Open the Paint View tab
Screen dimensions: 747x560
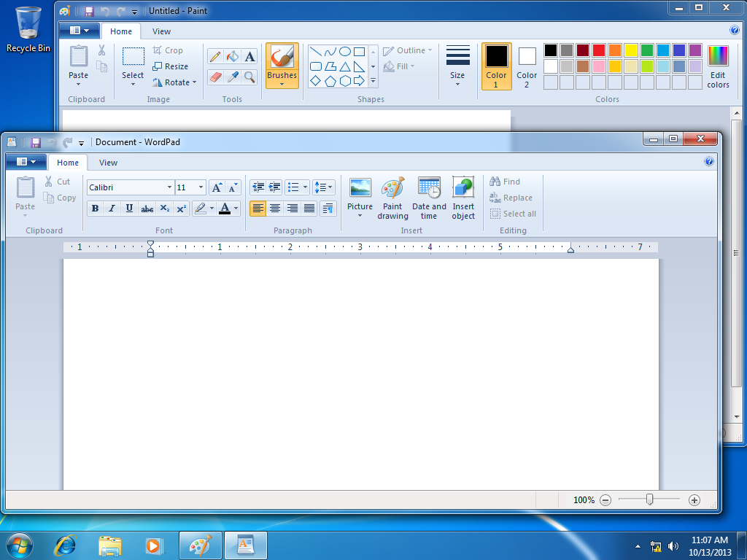click(x=161, y=31)
